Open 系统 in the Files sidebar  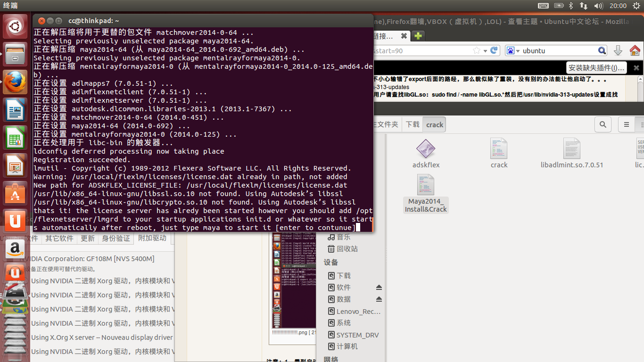coord(344,323)
